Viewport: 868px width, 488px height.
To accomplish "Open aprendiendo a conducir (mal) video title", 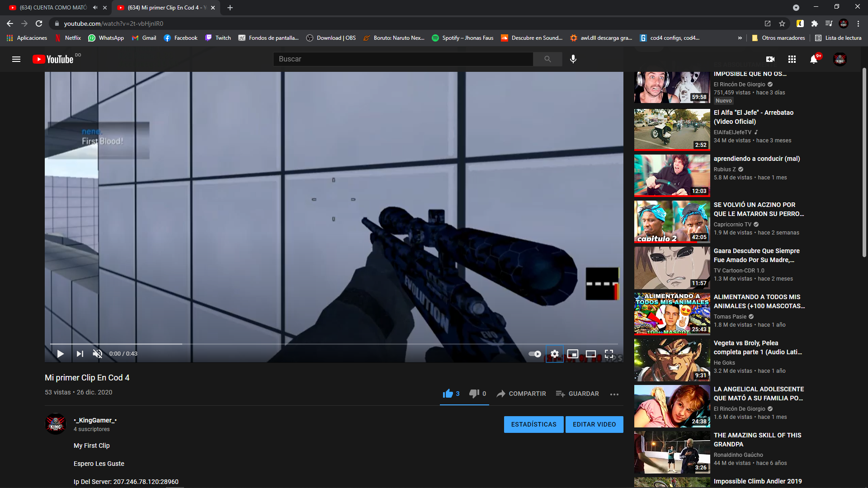I will click(757, 159).
